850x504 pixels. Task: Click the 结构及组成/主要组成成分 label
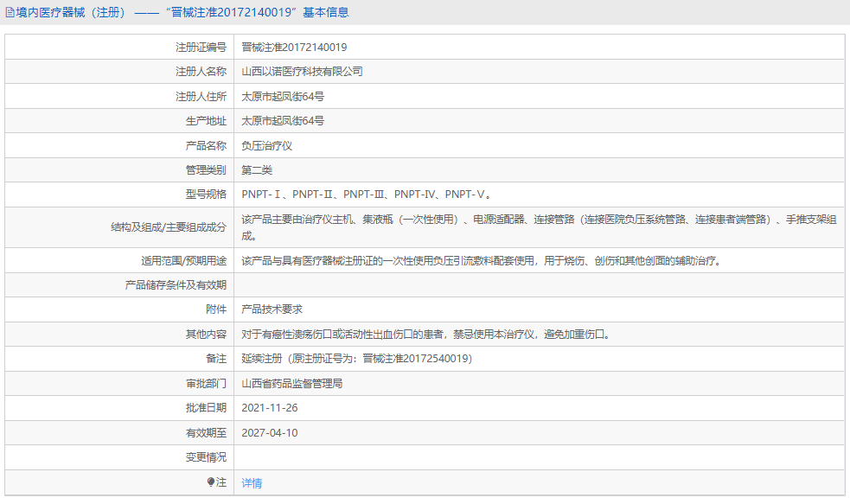click(x=169, y=227)
